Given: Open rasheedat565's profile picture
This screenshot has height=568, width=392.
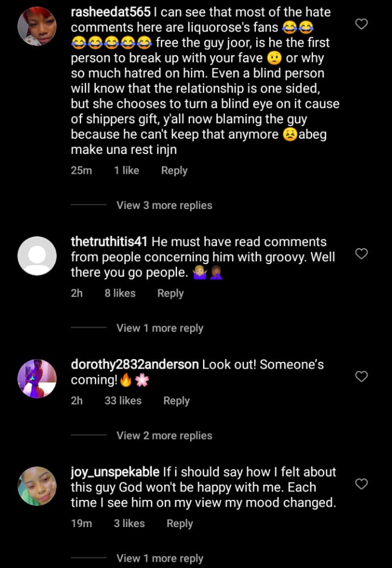Looking at the screenshot, I should (x=37, y=26).
